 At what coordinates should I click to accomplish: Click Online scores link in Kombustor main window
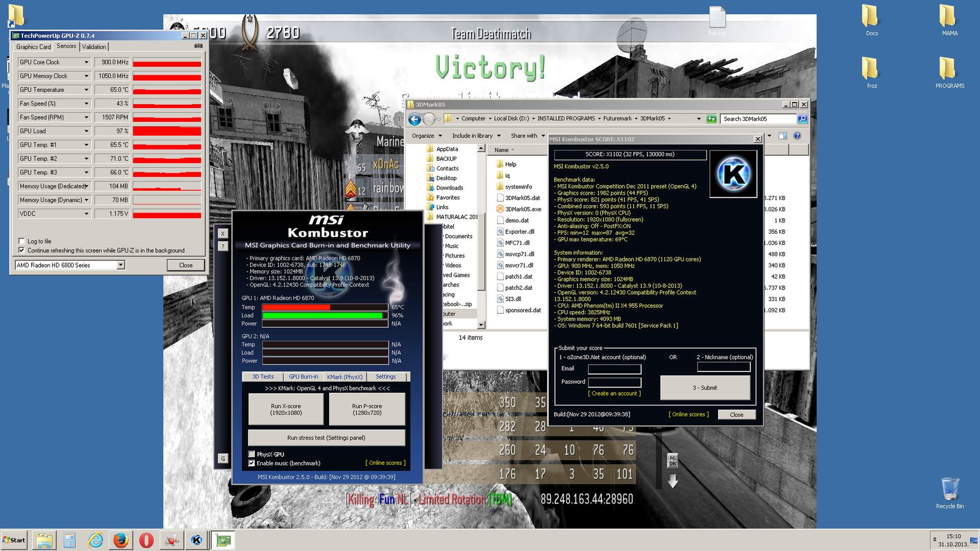(386, 463)
